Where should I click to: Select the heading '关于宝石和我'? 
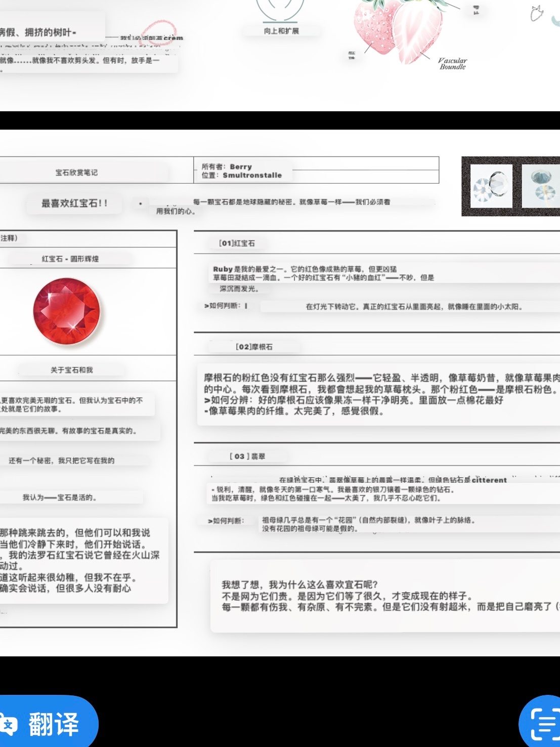click(x=71, y=370)
